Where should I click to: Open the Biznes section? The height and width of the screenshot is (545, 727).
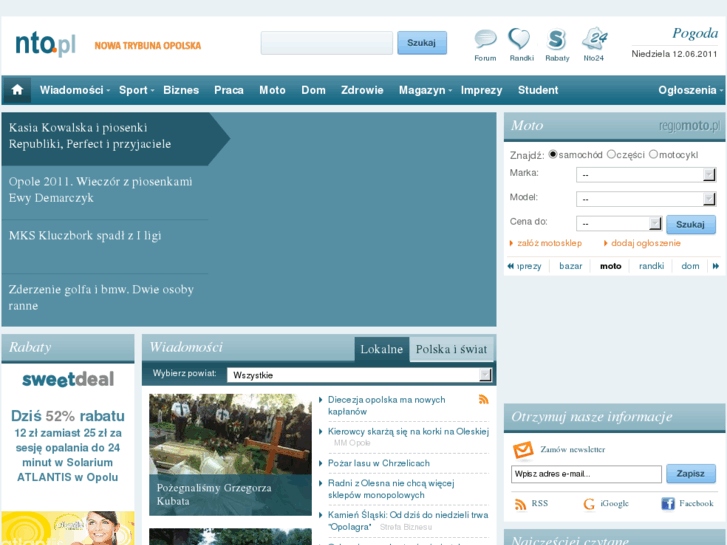point(181,90)
